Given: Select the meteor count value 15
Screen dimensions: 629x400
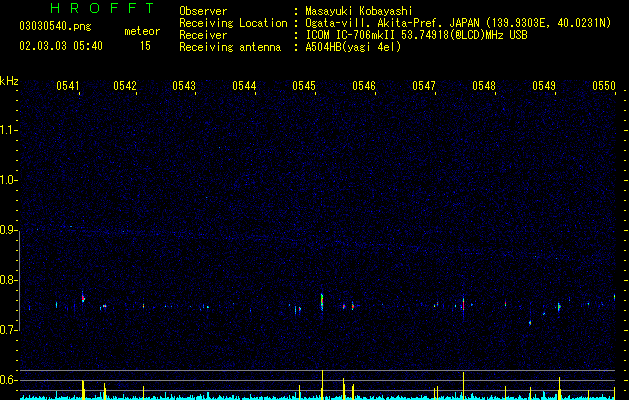Looking at the screenshot, I should [x=145, y=46].
